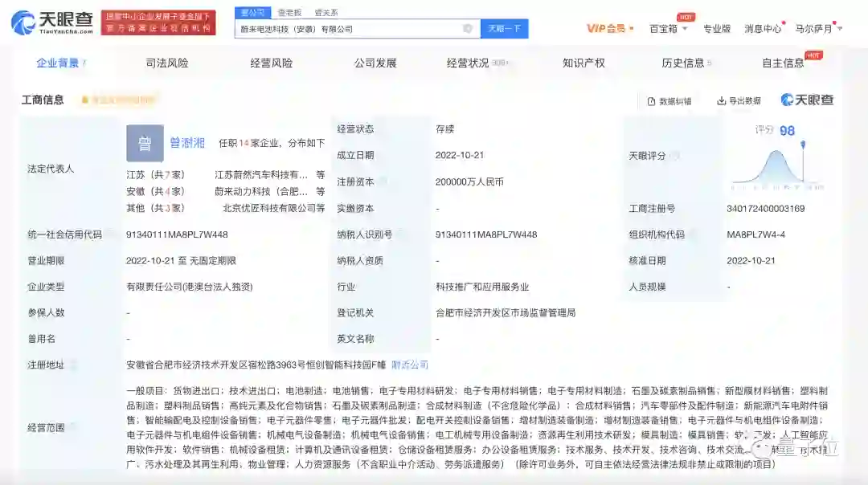Viewport: 868px width, 485px height.
Task: Expand the 马尔萨月 user account menu
Action: [818, 29]
